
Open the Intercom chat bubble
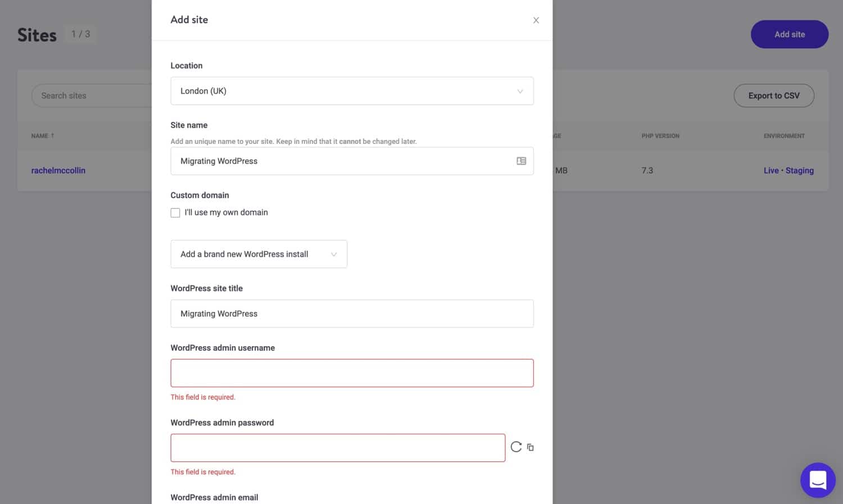[818, 480]
